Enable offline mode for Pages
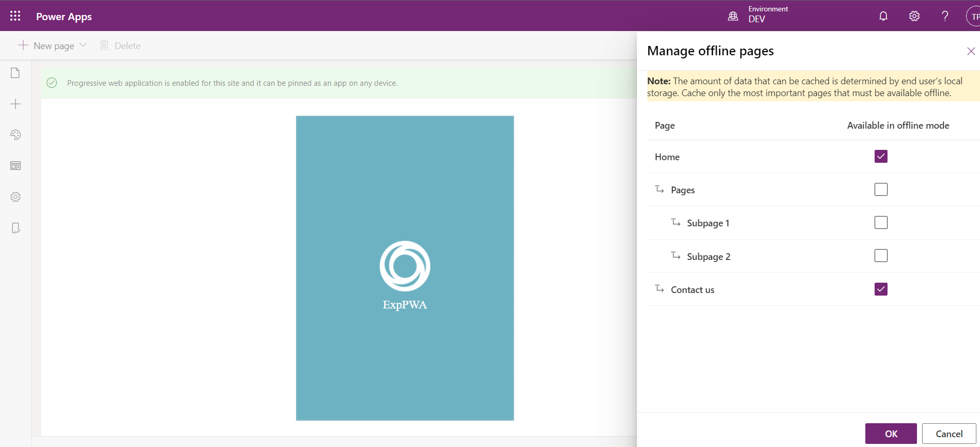The image size is (980, 447). click(881, 190)
